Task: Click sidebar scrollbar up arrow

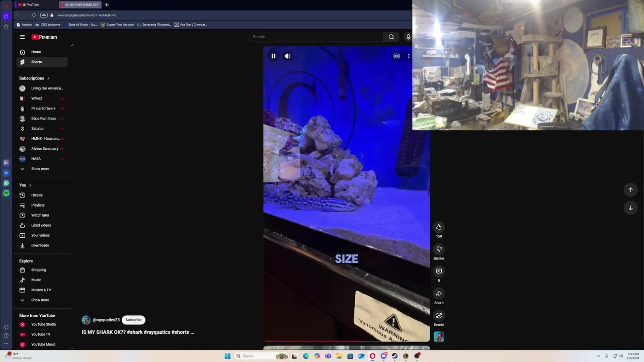Action: (72, 45)
